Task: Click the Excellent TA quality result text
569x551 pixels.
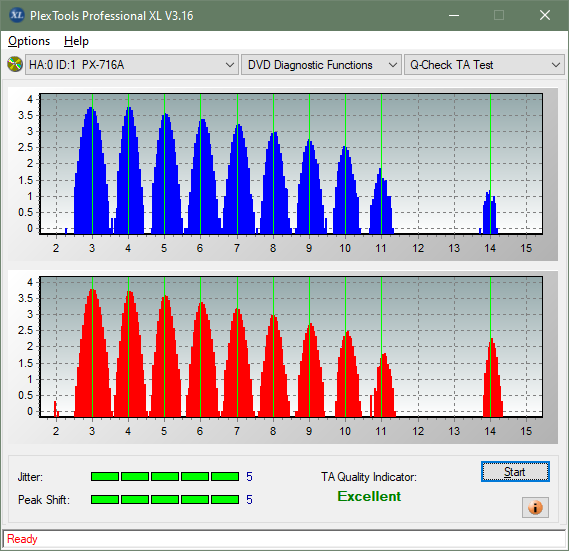Action: (369, 496)
